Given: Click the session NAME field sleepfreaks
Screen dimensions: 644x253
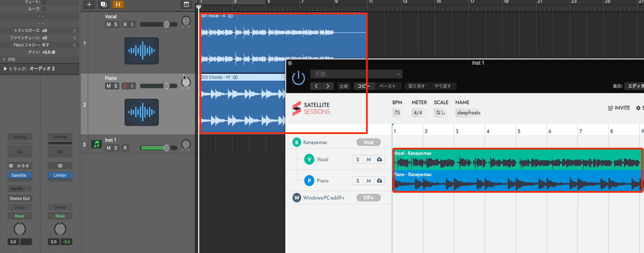Looking at the screenshot, I should [469, 113].
